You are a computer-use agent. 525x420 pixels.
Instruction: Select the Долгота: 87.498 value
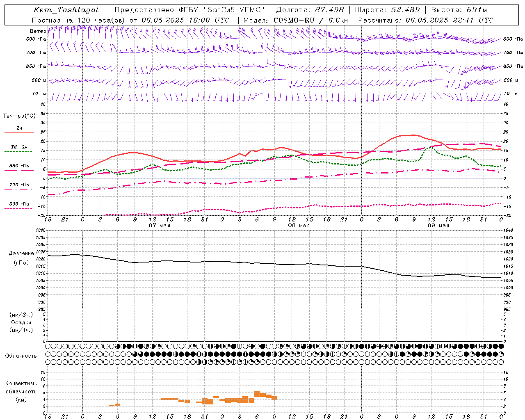pos(310,10)
